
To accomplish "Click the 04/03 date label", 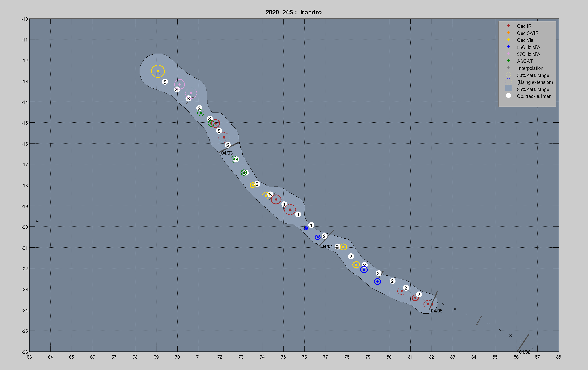I will coord(227,153).
